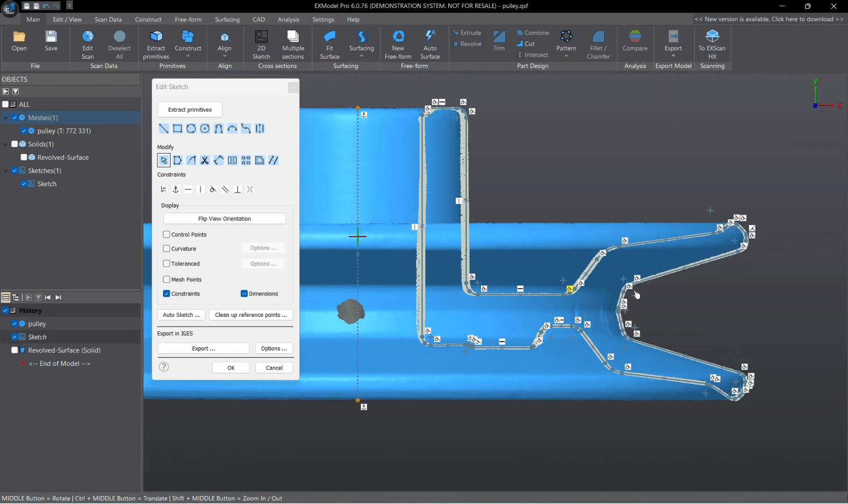Enable Control Points display
This screenshot has height=504, width=848.
click(x=167, y=234)
